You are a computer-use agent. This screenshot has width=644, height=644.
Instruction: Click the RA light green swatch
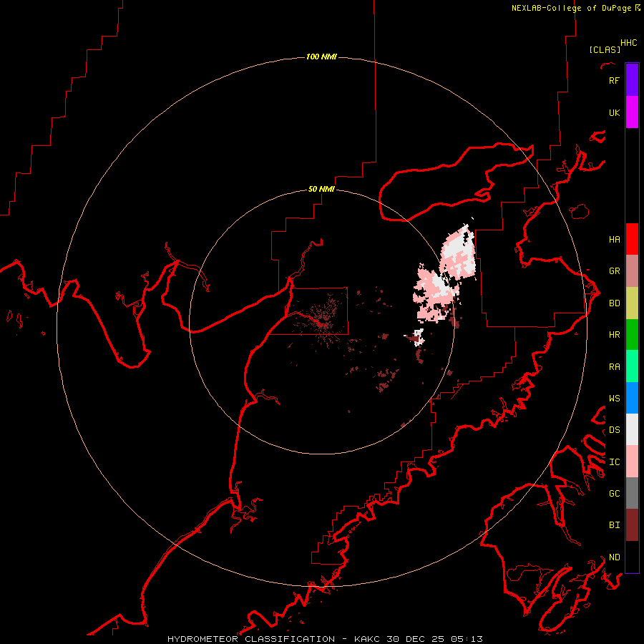click(632, 366)
